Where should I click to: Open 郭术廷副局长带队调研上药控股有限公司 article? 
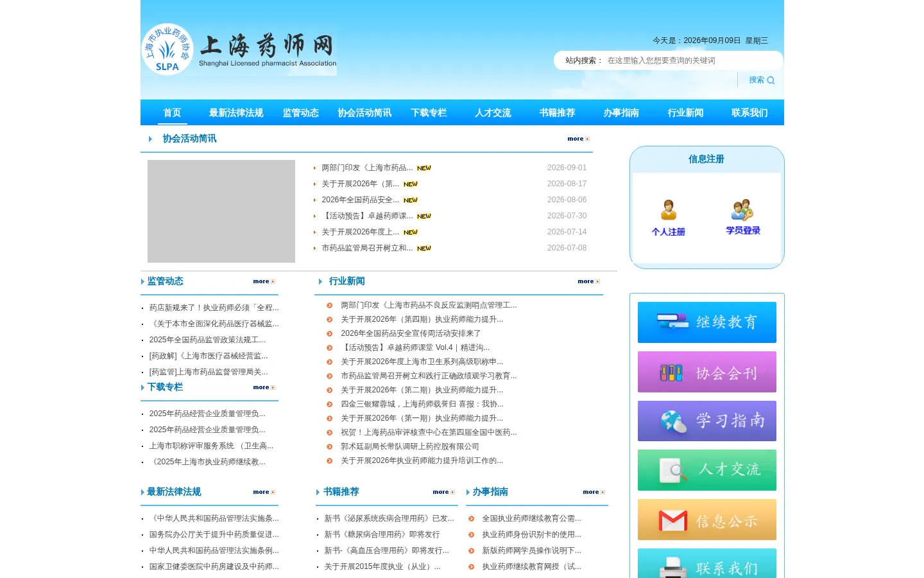click(x=410, y=446)
